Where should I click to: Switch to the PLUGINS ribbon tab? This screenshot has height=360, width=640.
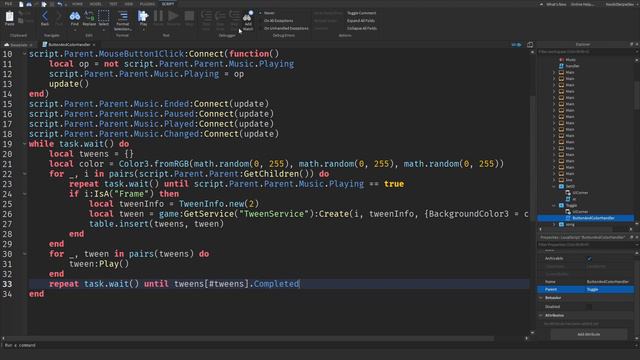tap(147, 4)
